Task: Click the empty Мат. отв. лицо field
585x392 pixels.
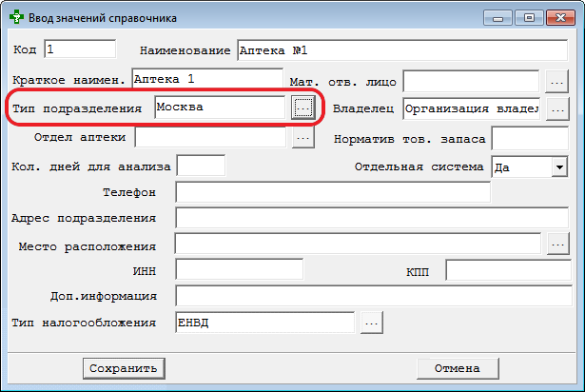Action: click(471, 81)
